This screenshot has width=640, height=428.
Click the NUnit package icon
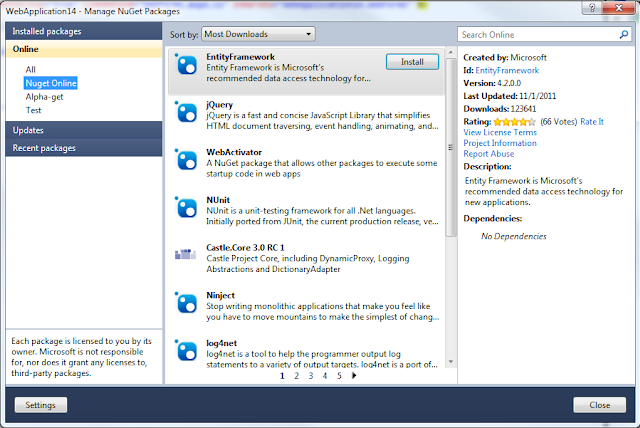point(186,208)
